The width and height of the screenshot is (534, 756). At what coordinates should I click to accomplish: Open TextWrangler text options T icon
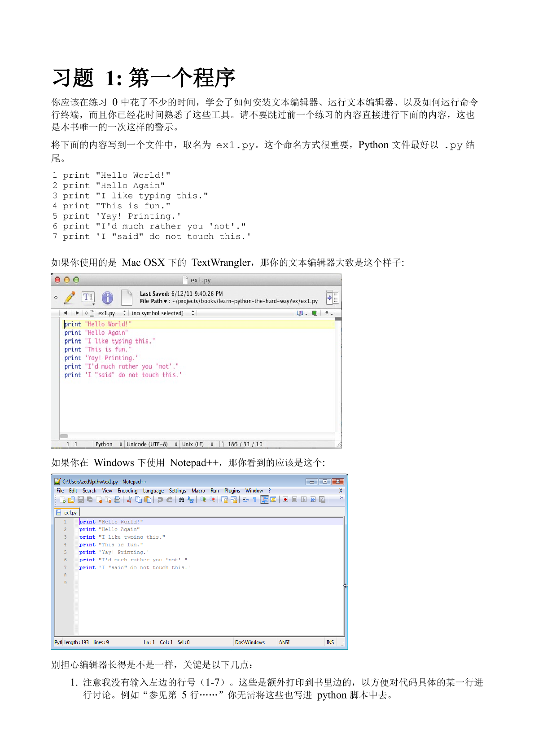pos(88,298)
